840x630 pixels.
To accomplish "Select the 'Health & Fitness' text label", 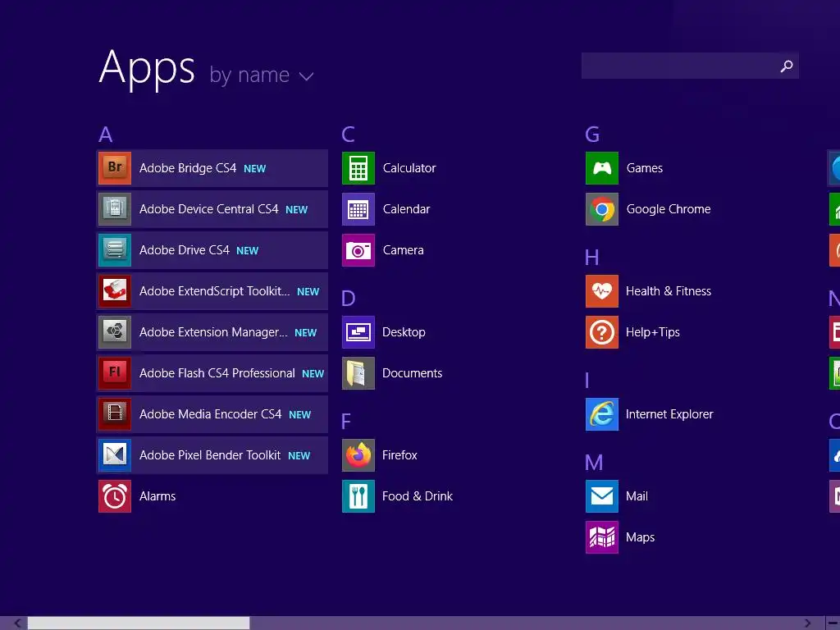I will [x=669, y=291].
